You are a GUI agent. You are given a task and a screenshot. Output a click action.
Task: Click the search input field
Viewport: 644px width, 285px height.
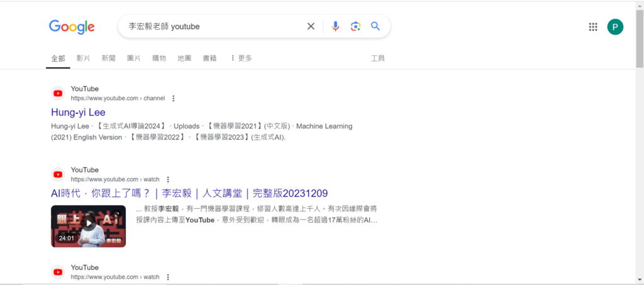pos(214,26)
